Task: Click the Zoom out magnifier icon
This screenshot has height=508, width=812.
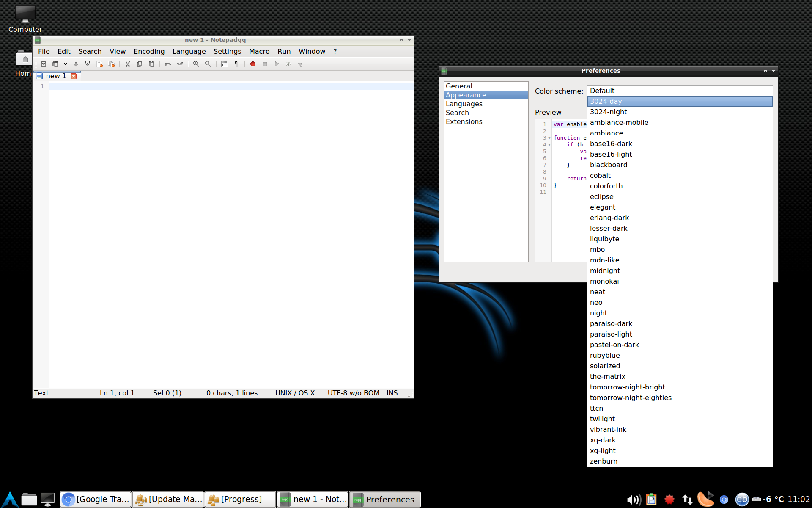Action: pos(208,64)
